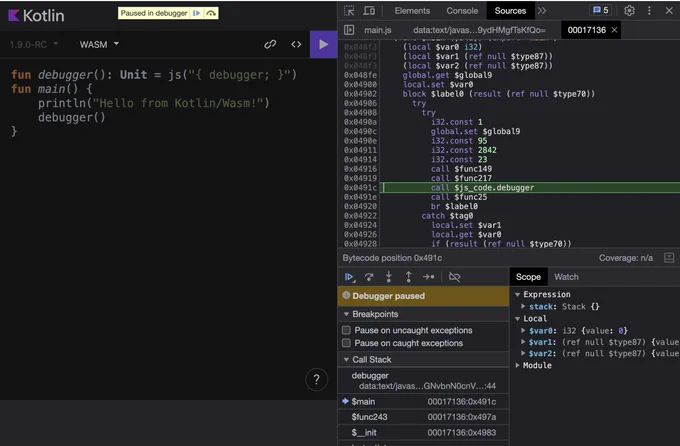Switch to the Console tab
This screenshot has width=680, height=446.
point(462,11)
